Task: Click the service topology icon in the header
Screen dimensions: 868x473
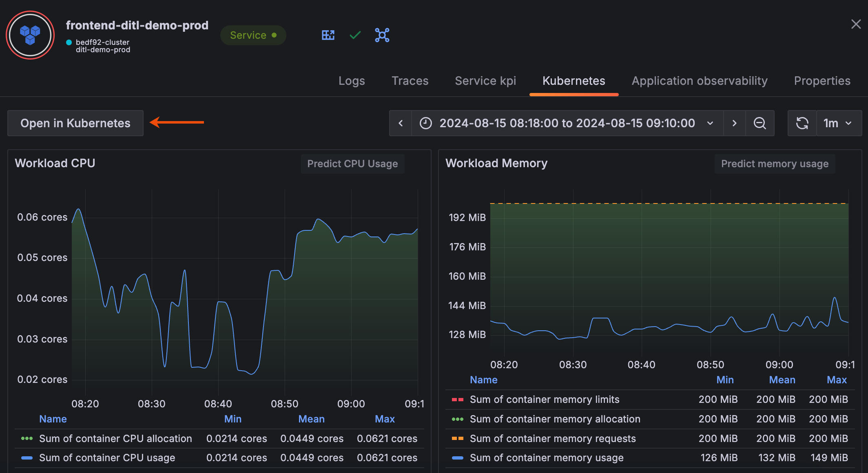Action: click(382, 35)
